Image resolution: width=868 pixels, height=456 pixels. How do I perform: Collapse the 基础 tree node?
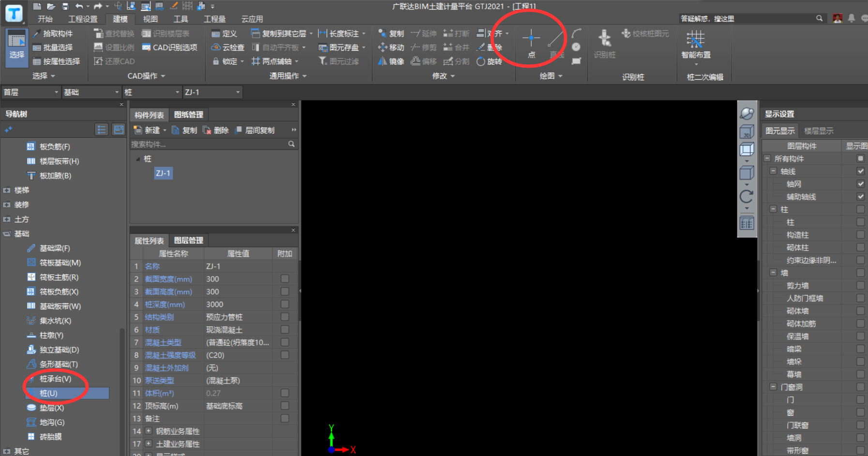[7, 234]
